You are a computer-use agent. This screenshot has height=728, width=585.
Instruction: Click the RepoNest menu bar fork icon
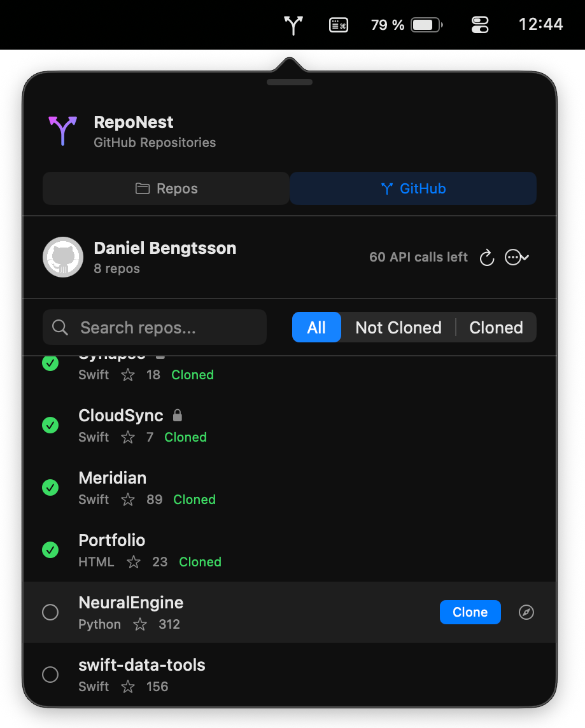pyautogui.click(x=293, y=25)
